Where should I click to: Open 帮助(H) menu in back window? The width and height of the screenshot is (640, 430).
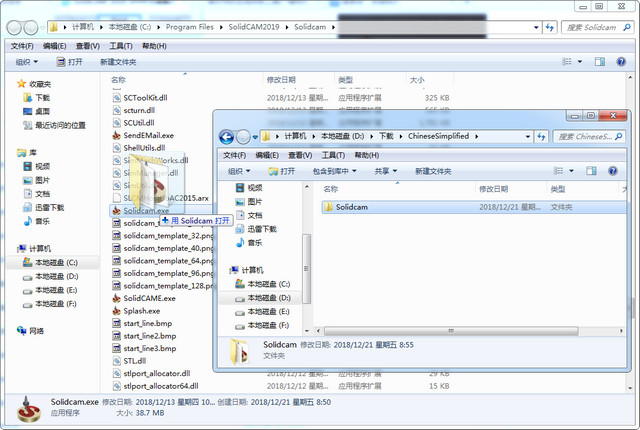click(x=154, y=46)
